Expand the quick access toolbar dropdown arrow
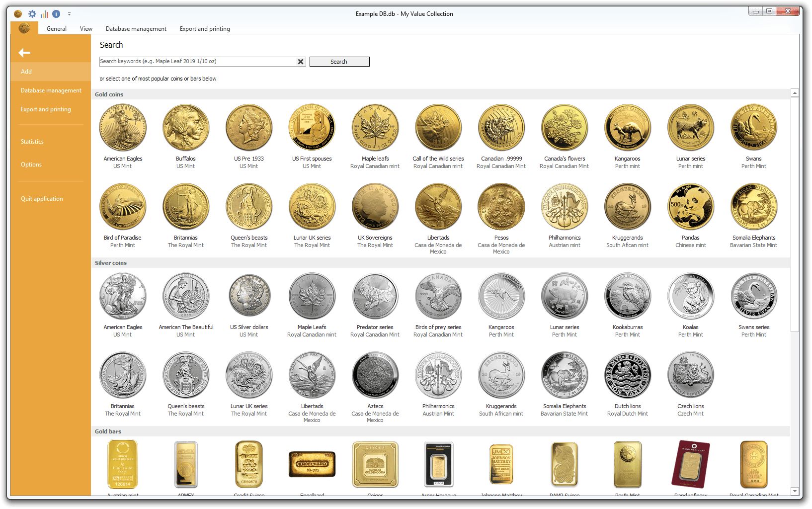The width and height of the screenshot is (812, 509). [x=69, y=14]
